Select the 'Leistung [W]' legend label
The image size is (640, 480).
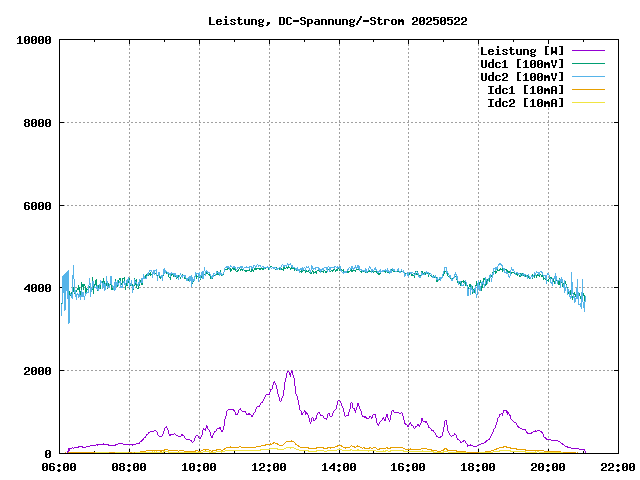(x=521, y=51)
